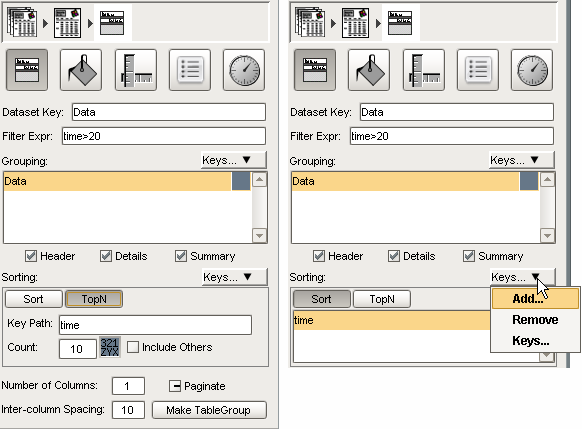Click the bulleted list icon in left panel
582x429 pixels.
pos(190,70)
